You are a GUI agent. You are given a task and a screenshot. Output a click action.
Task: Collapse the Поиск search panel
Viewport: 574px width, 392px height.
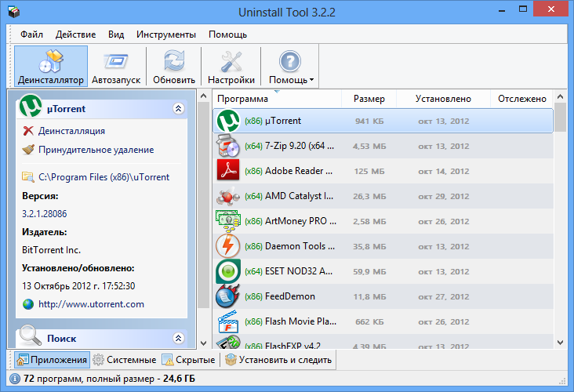(178, 338)
